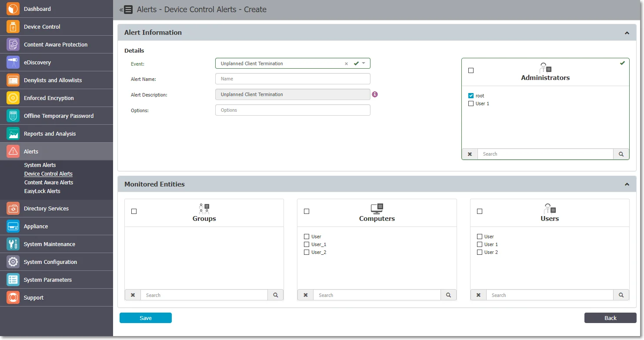Click the Alerts warning triangle icon
This screenshot has width=644, height=340.
13,151
